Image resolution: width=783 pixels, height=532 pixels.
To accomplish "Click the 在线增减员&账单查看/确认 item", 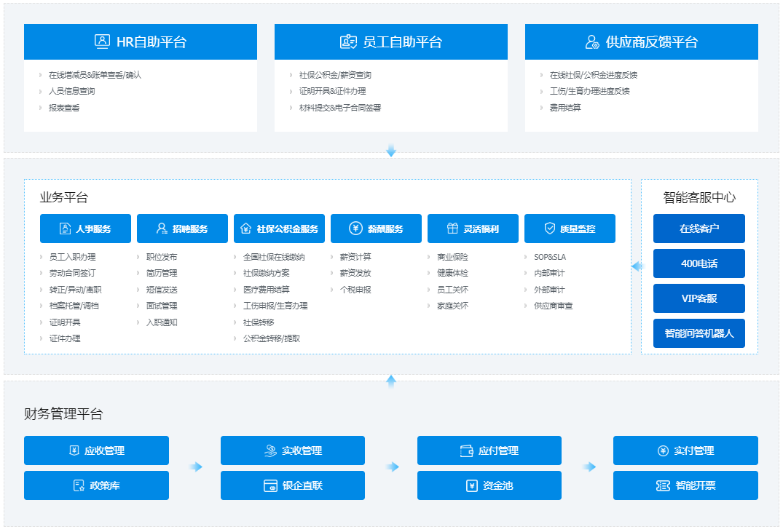I will [95, 75].
